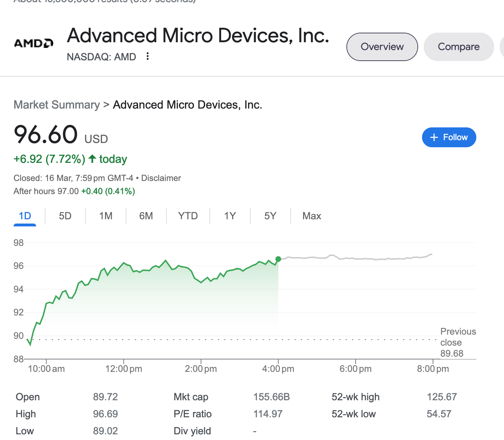Select the 5D chart range
504x440 pixels.
[x=65, y=216]
